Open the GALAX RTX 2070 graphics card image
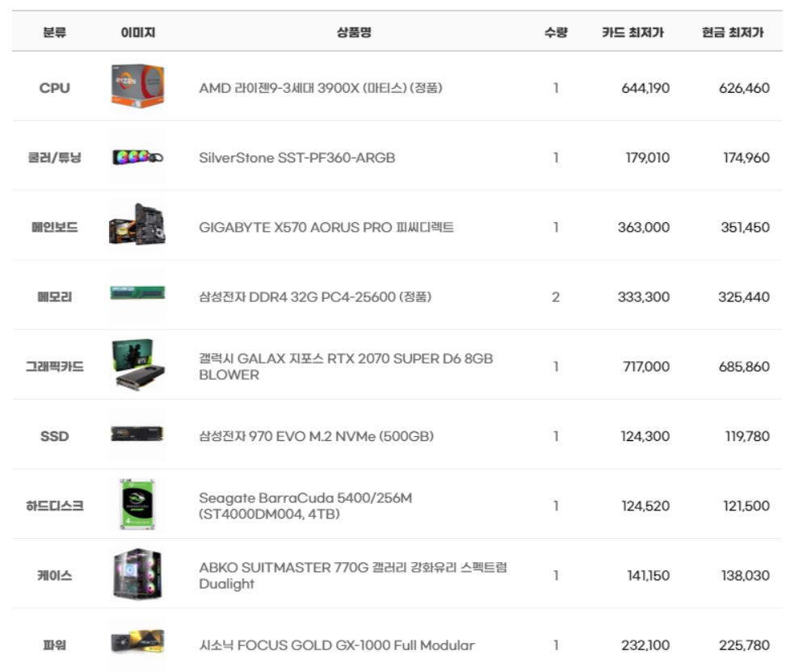Screen dimensions: 795x672 (x=137, y=365)
